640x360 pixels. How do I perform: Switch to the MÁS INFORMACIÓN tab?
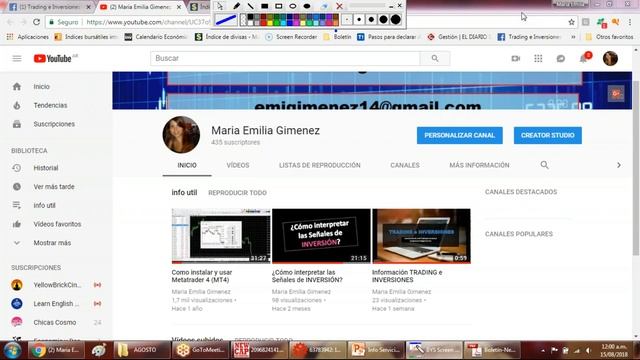[479, 165]
